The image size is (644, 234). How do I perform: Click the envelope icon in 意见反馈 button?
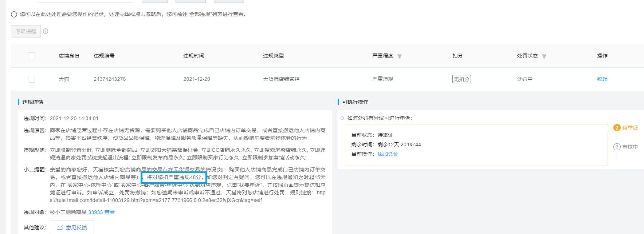[60, 227]
